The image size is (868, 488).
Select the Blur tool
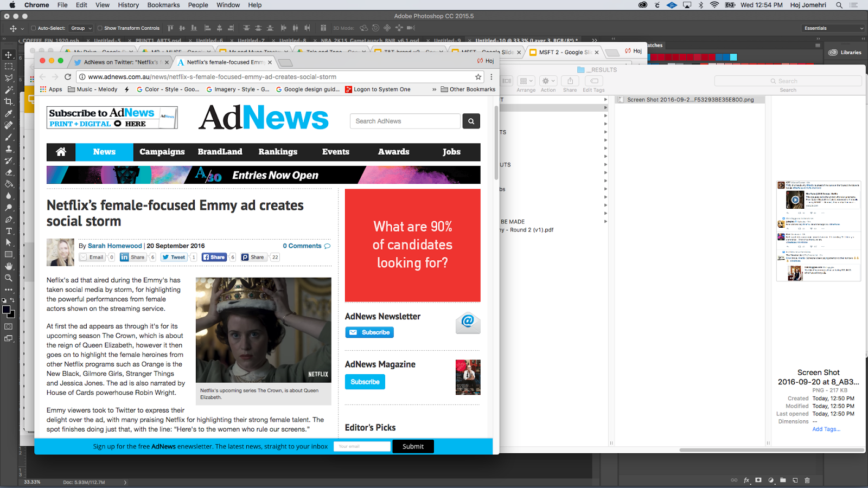[9, 196]
